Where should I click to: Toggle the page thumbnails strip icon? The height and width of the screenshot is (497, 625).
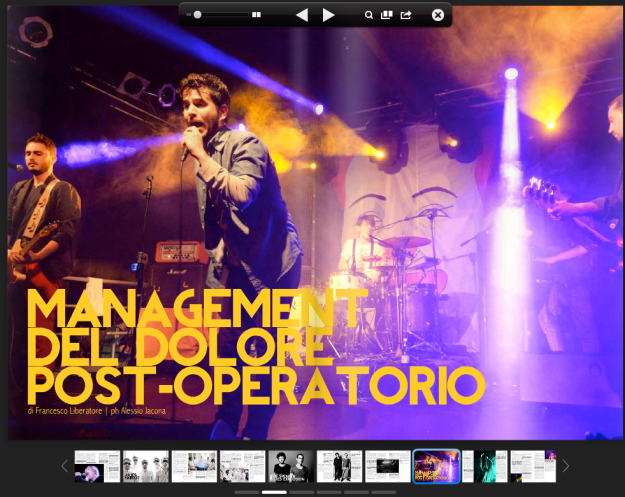[x=387, y=15]
